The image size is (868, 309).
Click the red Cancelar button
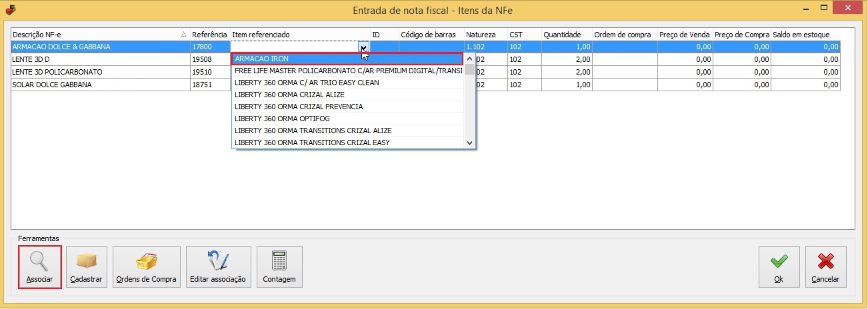pos(825,267)
